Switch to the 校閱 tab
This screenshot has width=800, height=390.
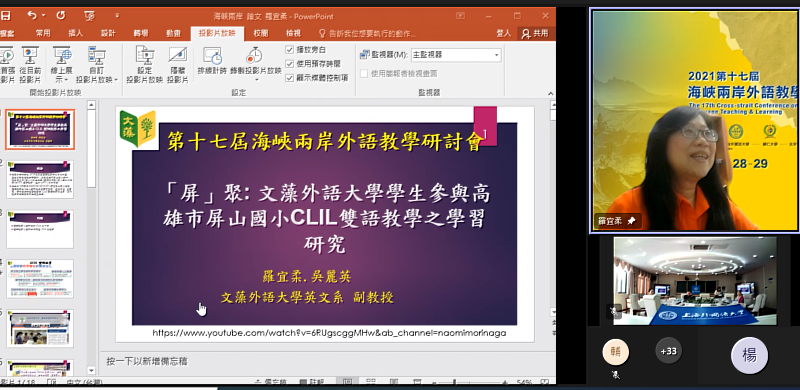[x=260, y=33]
